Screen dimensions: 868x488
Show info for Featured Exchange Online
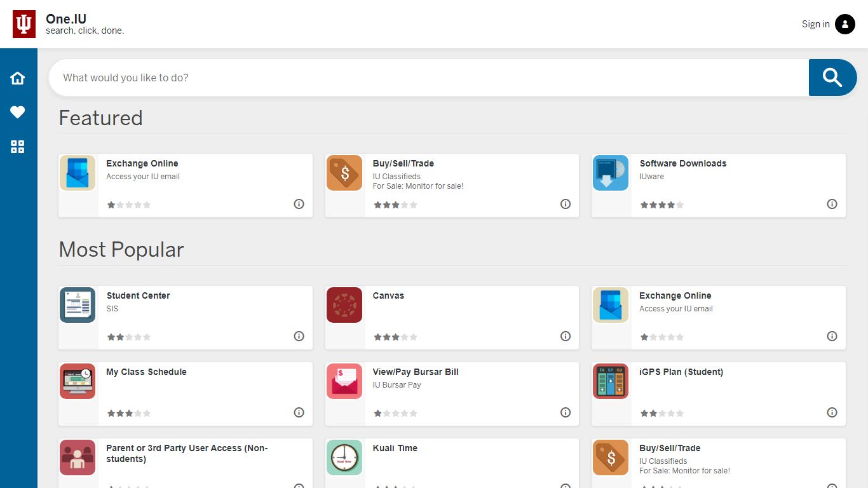click(x=299, y=204)
